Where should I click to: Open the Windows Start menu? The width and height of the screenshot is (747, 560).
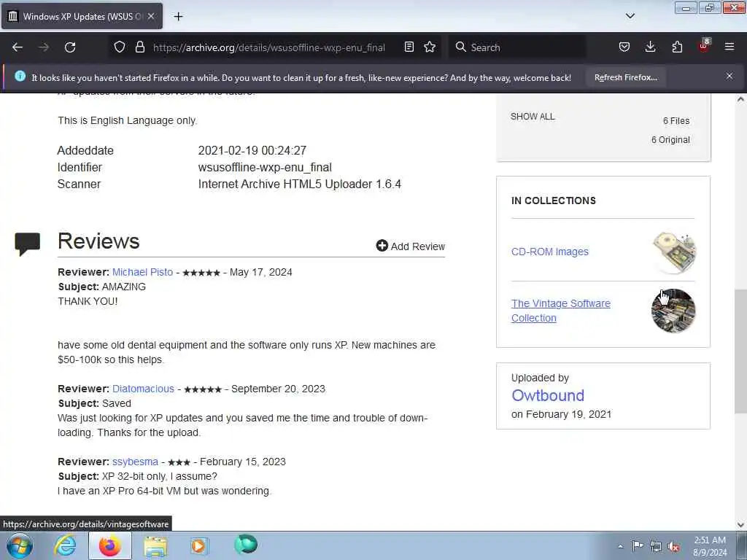(20, 545)
